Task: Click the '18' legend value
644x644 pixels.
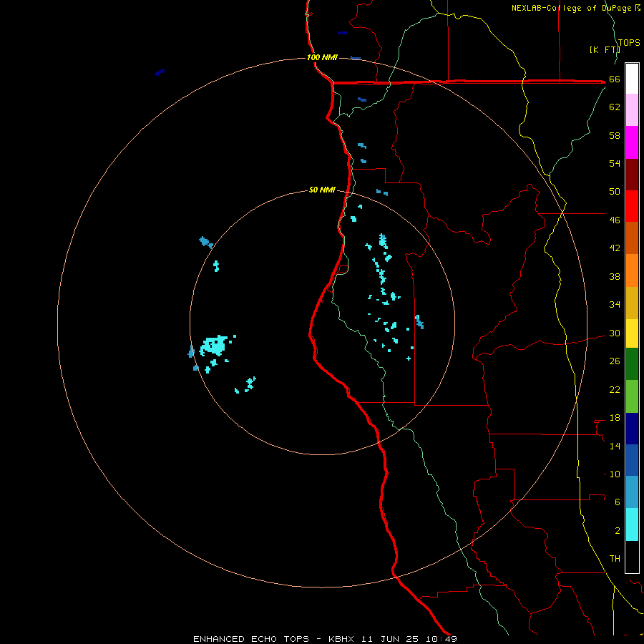Action: (x=615, y=418)
